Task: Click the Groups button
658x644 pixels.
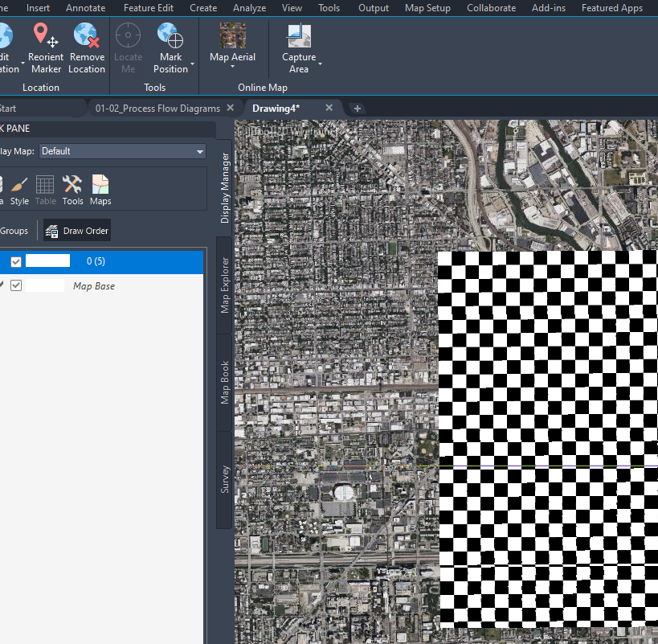Action: pos(12,230)
